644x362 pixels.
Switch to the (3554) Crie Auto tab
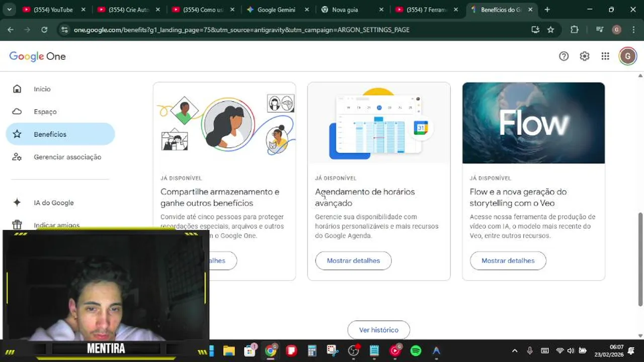point(128,10)
